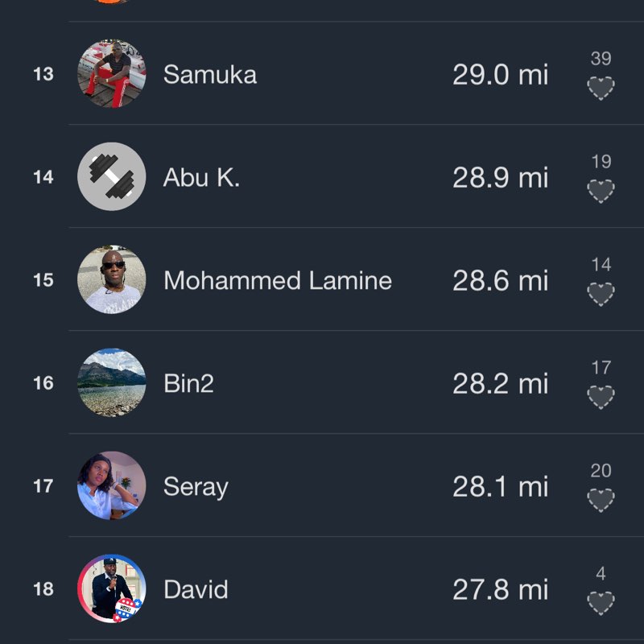This screenshot has height=644, width=644.
Task: Open Samuka's profile picture
Action: [112, 74]
